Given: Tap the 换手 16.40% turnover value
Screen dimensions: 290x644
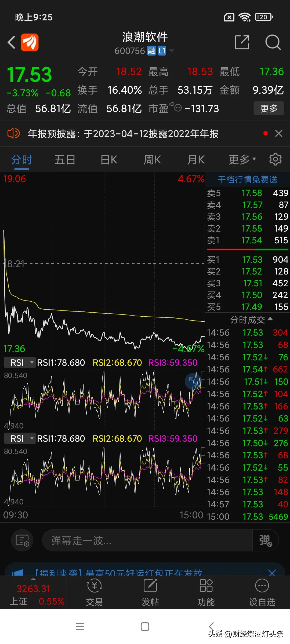Looking at the screenshot, I should pos(125,90).
